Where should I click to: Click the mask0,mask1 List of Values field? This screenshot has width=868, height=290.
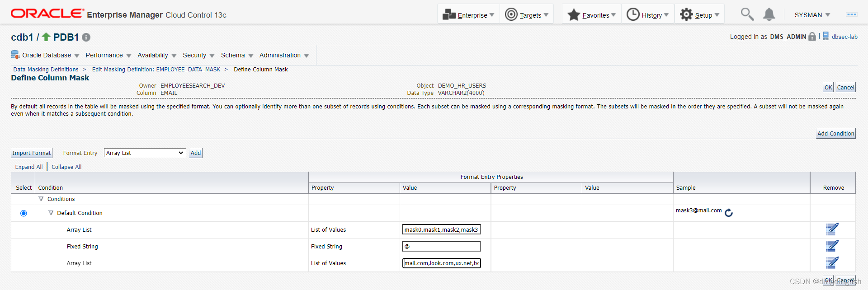pos(442,229)
